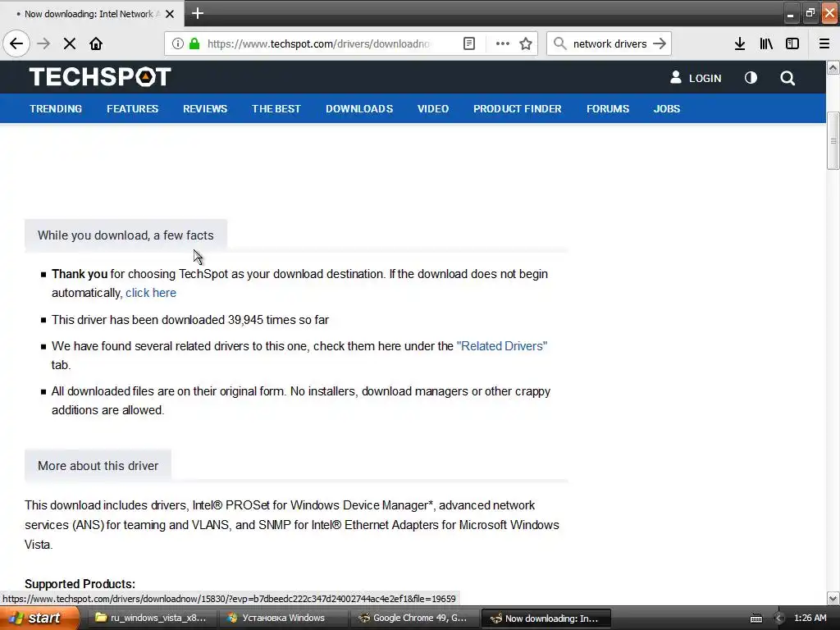Open the "Related Drivers" link
The image size is (840, 630).
click(x=502, y=346)
